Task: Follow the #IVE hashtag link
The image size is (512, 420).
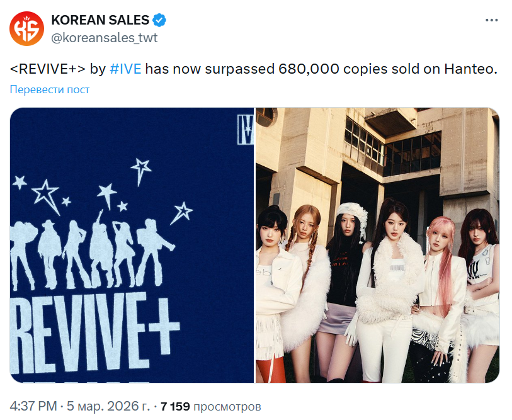Action: tap(126, 69)
